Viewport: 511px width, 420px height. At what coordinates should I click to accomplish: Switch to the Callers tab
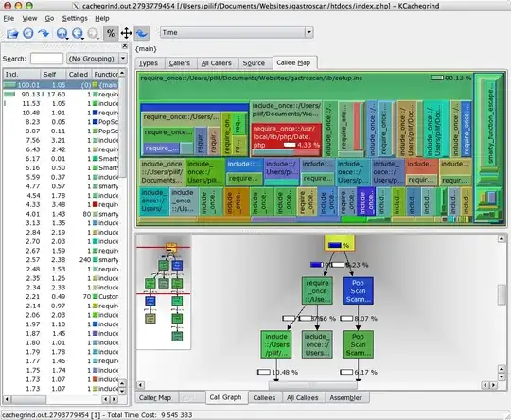coord(179,63)
